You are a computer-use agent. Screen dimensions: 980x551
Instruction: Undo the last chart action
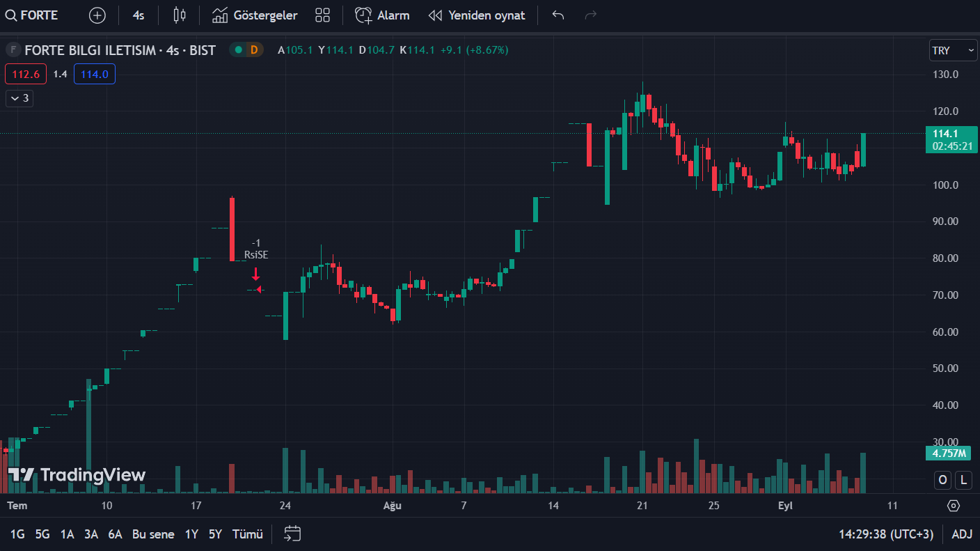(558, 15)
